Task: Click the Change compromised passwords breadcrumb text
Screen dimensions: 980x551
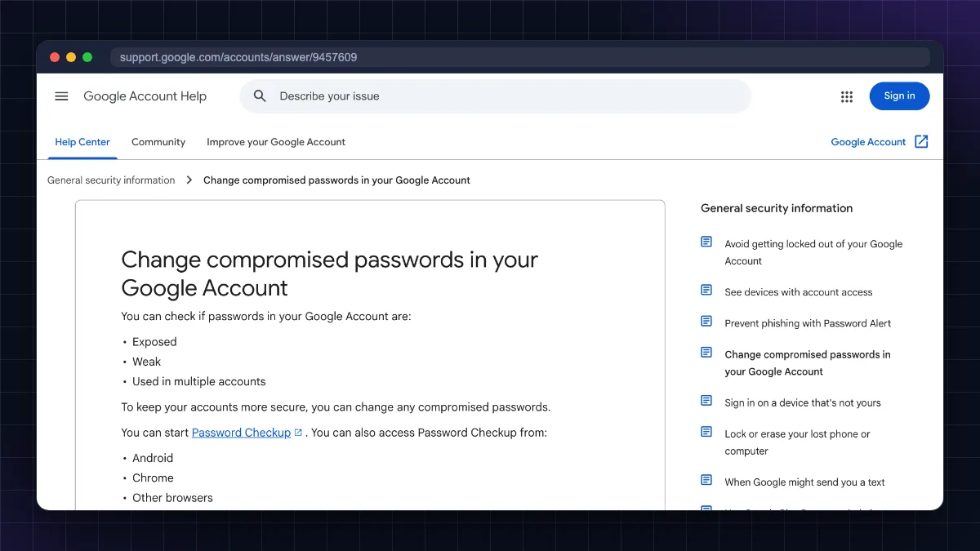Action: click(336, 180)
